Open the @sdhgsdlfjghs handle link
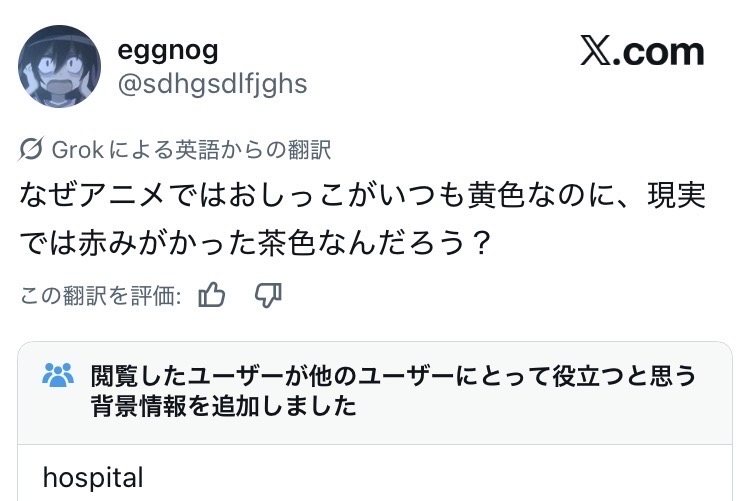Screen dimensions: 750x501 (x=213, y=83)
